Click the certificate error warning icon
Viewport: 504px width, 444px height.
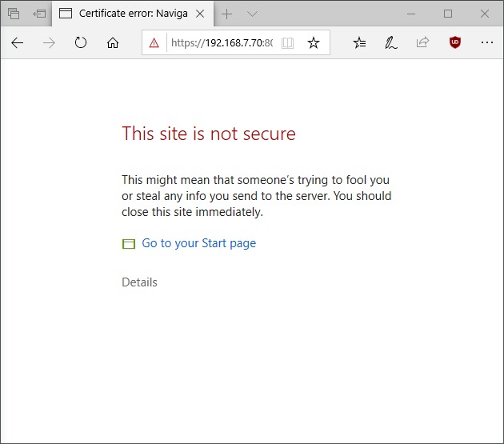pos(154,43)
